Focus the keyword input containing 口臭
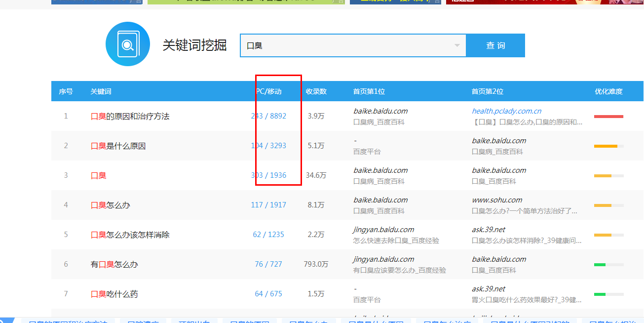The image size is (644, 323). coord(353,45)
